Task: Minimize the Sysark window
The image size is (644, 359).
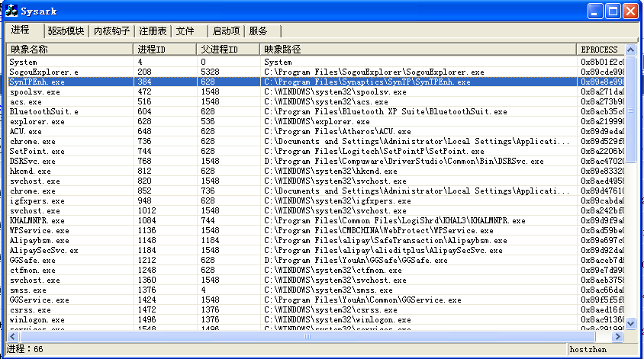Action: tap(595, 11)
